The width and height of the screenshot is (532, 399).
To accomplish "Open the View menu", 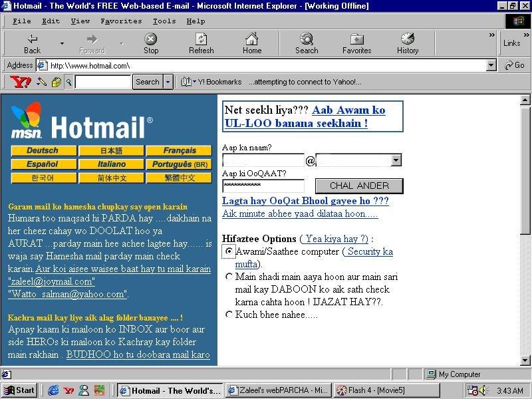I will point(80,21).
